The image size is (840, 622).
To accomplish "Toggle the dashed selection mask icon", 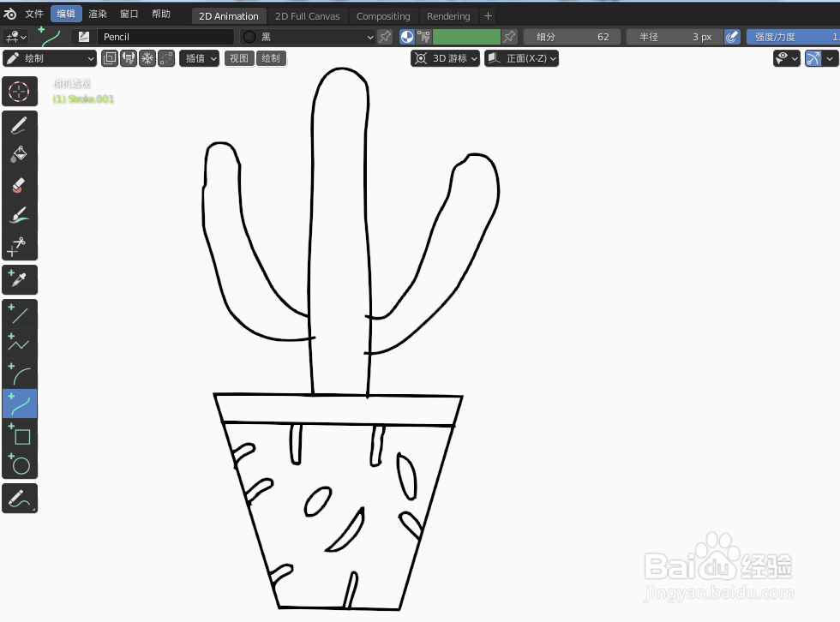I will pos(166,58).
